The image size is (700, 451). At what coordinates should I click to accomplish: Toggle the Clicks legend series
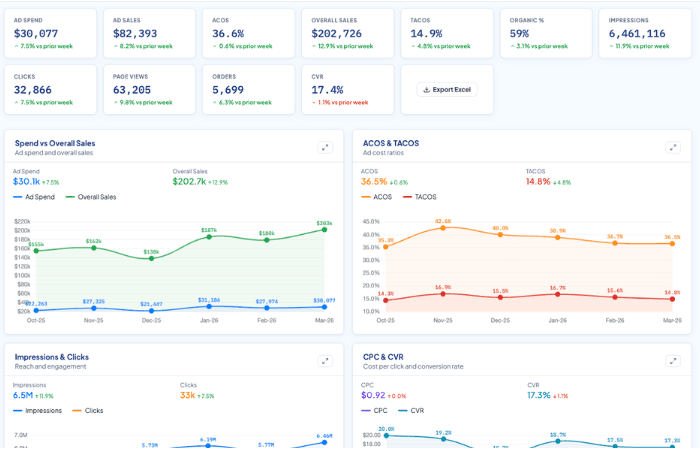[88, 410]
